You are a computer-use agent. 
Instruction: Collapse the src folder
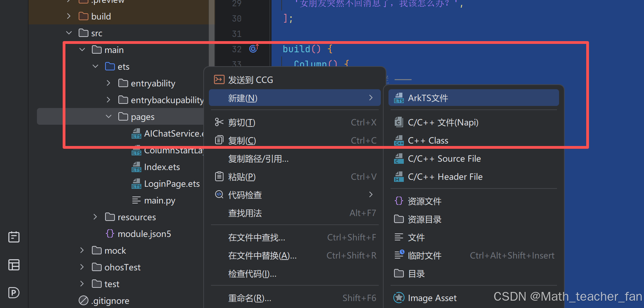tap(69, 33)
